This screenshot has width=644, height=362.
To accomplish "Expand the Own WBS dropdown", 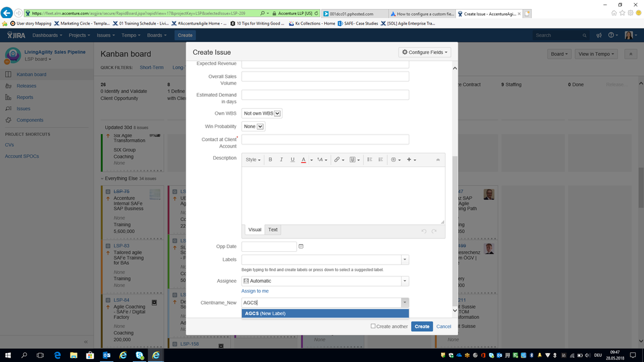I will [278, 113].
